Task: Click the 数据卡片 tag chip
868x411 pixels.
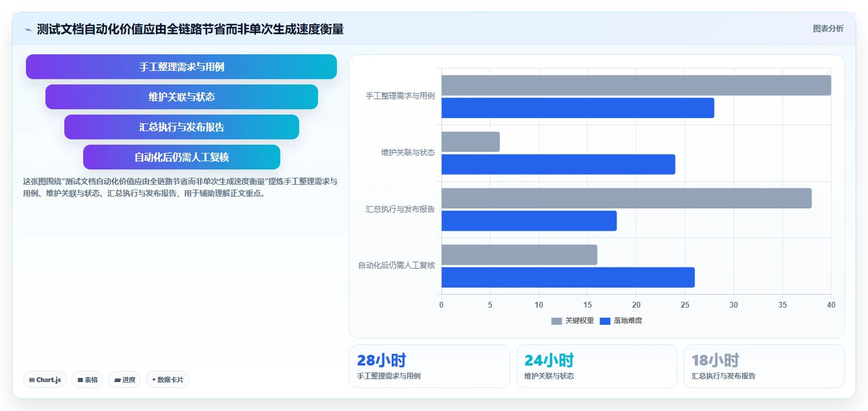Action: [x=168, y=380]
